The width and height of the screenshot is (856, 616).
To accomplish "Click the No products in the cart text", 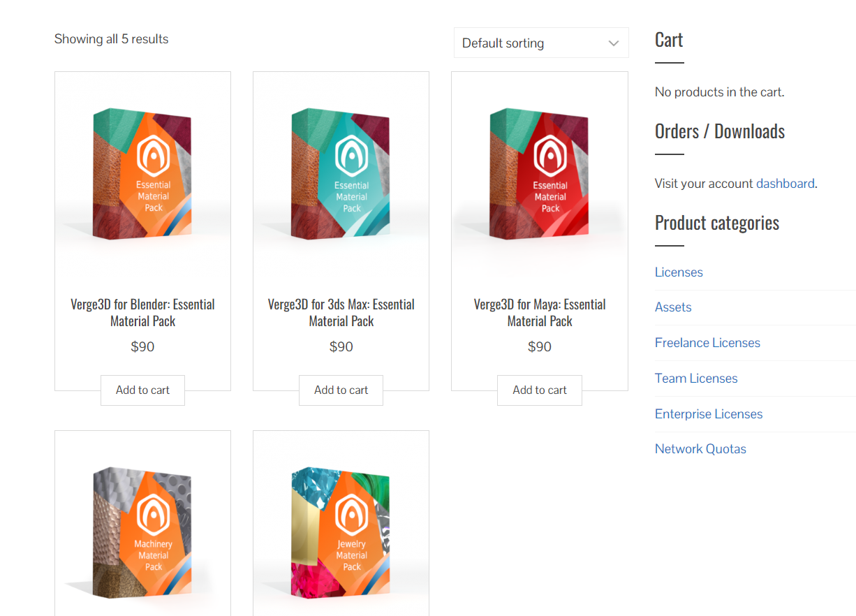I will click(720, 91).
